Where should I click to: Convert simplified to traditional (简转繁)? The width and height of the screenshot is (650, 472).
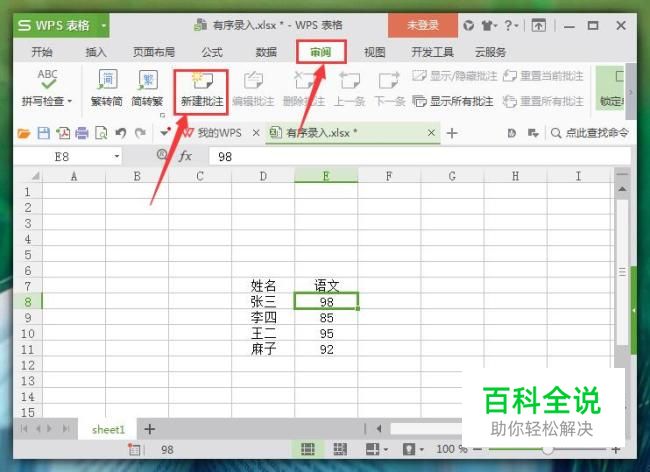pyautogui.click(x=147, y=87)
